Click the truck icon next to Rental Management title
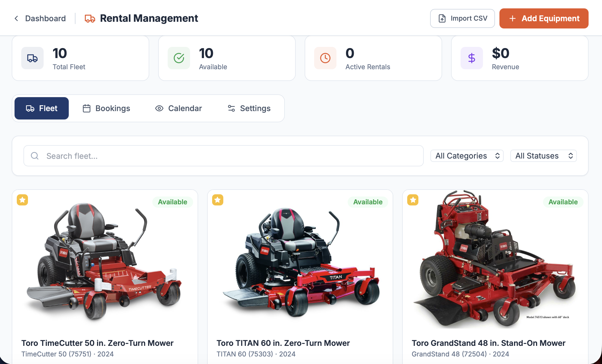This screenshot has height=364, width=602. 89,18
